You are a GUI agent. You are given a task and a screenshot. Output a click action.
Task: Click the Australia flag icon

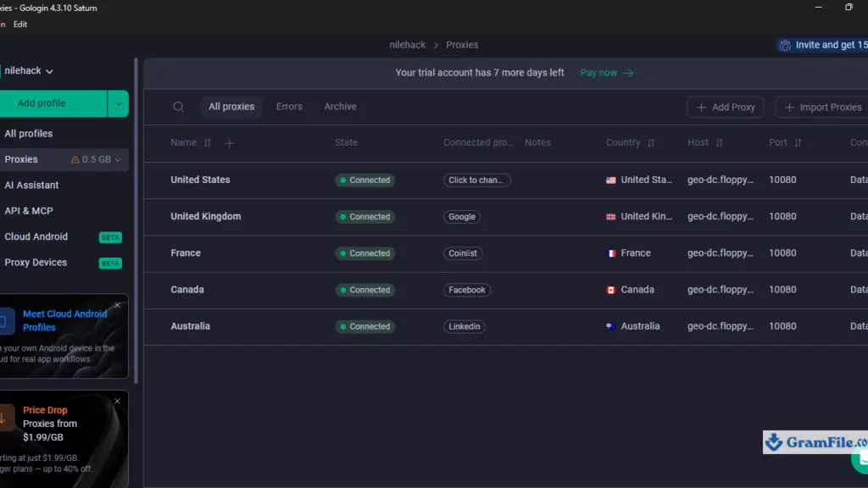click(610, 326)
